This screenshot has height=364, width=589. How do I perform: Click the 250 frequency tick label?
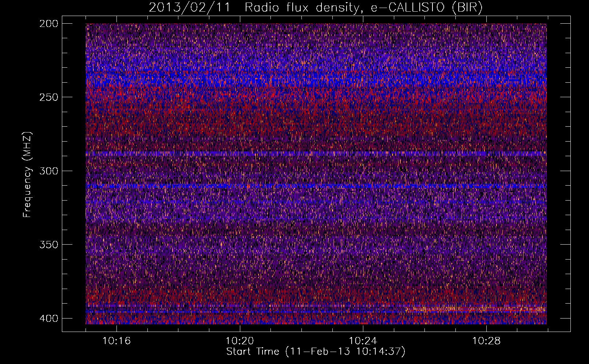[x=48, y=97]
